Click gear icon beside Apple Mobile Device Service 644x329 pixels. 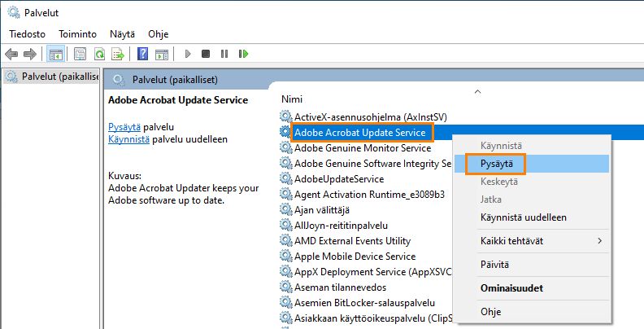pyautogui.click(x=286, y=257)
